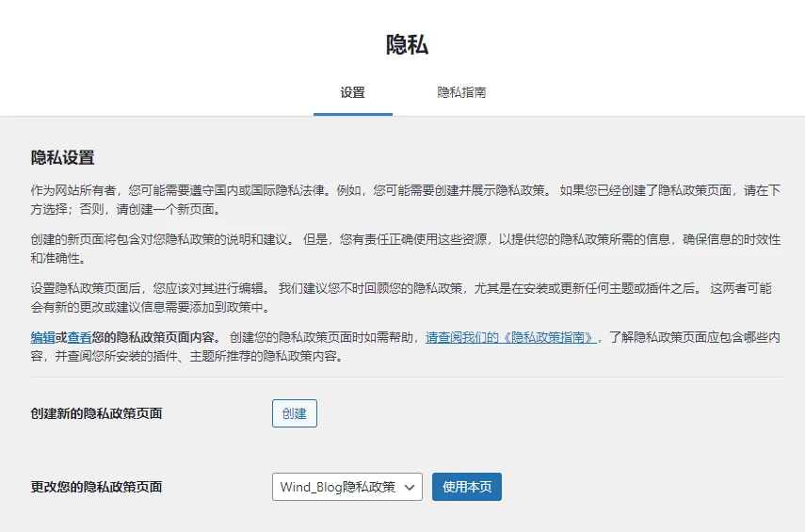Viewport: 805px width, 532px height.
Task: Click the blue underline beneath the 设置 tab
Action: (x=352, y=114)
